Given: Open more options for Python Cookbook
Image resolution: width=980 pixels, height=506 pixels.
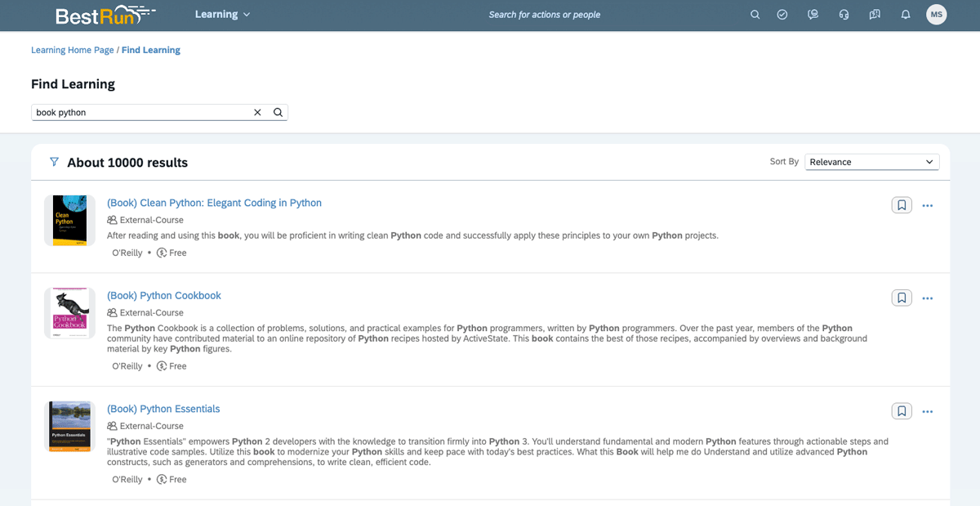Looking at the screenshot, I should [927, 299].
